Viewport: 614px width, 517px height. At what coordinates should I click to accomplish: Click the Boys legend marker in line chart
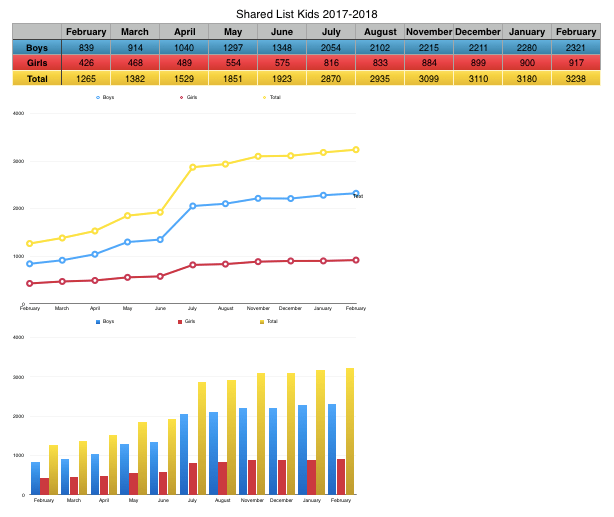[x=98, y=97]
